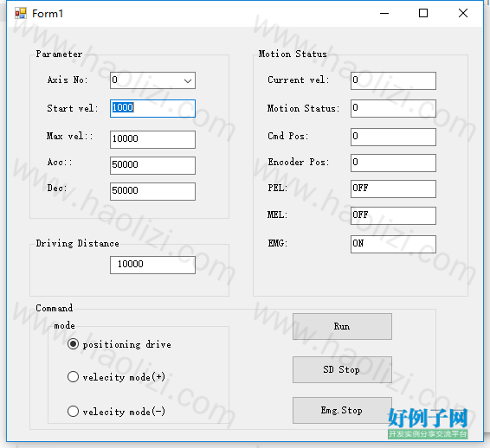
Task: Click the Form1 title text
Action: (x=48, y=14)
